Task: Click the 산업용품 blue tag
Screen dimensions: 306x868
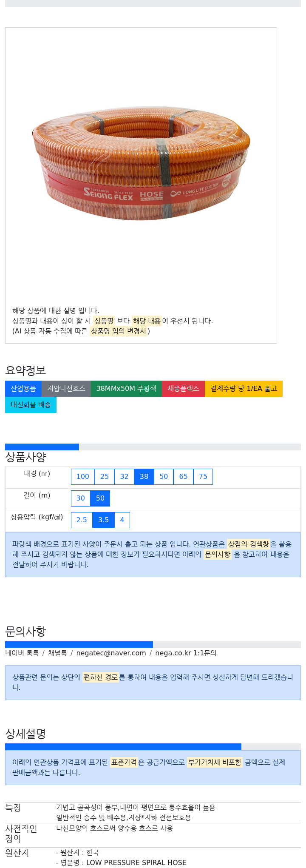Action: click(23, 389)
